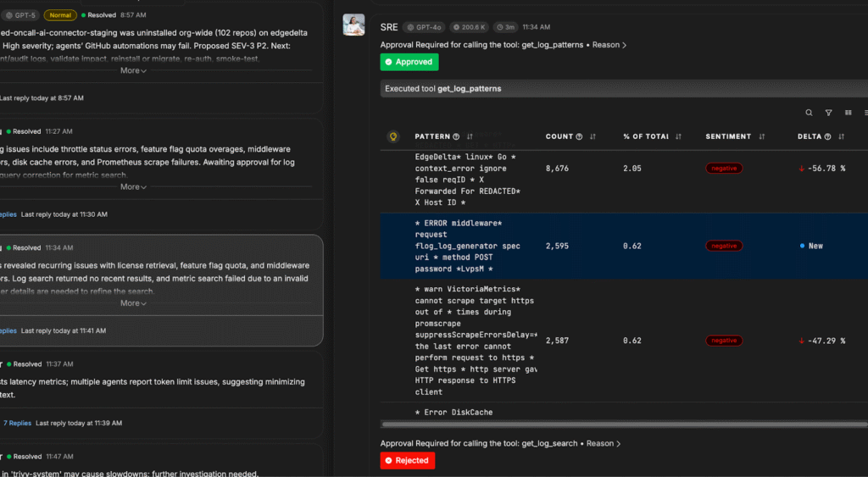Click the search icon above the patterns table
This screenshot has height=477, width=868.
(x=809, y=113)
